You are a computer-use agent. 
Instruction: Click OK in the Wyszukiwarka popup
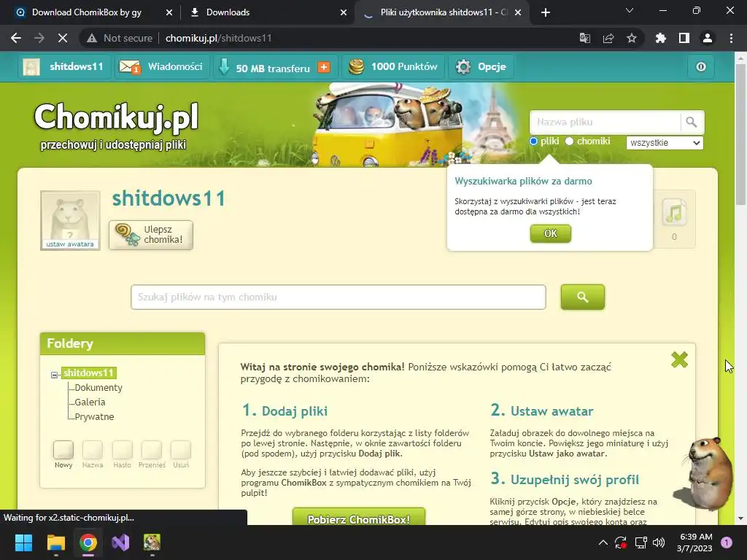[550, 234]
